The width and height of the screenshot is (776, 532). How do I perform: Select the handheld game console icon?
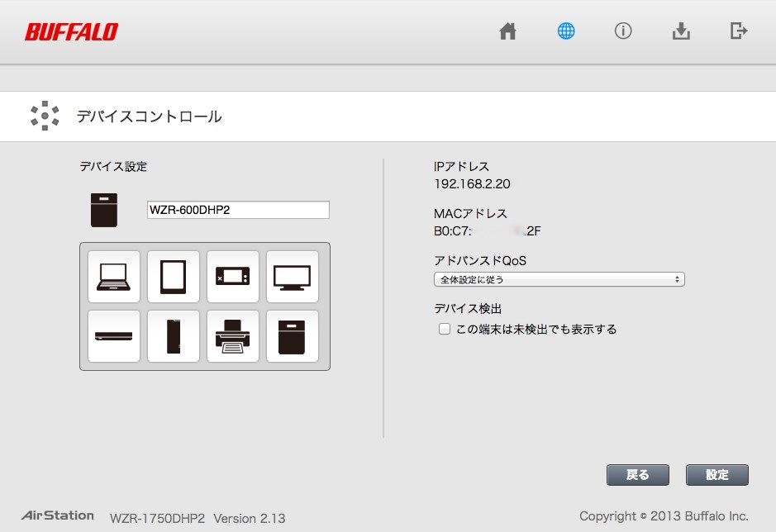(232, 277)
